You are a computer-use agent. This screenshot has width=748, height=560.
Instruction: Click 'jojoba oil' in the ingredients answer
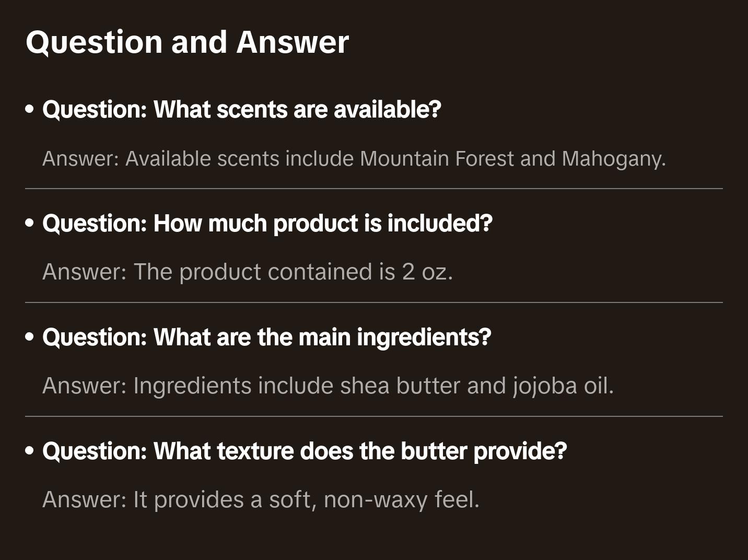[562, 386]
